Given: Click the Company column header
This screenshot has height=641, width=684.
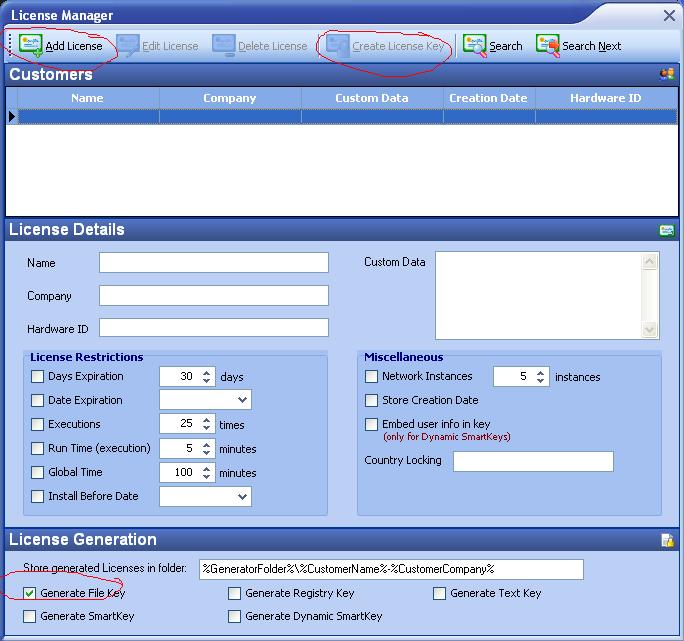Looking at the screenshot, I should [230, 98].
